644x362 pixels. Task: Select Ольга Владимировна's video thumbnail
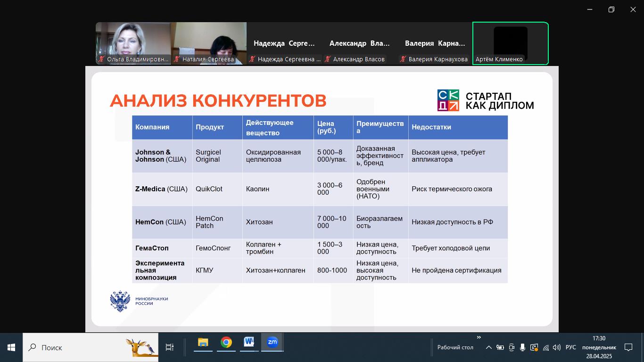(133, 43)
